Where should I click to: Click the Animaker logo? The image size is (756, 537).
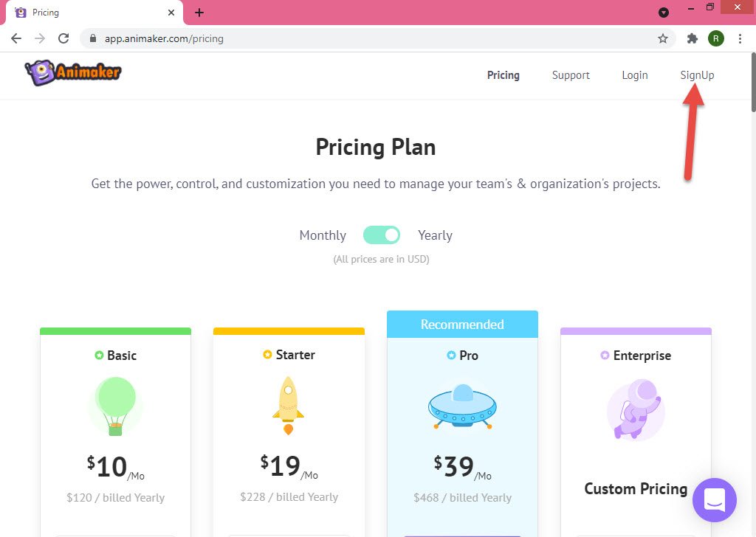click(x=73, y=73)
